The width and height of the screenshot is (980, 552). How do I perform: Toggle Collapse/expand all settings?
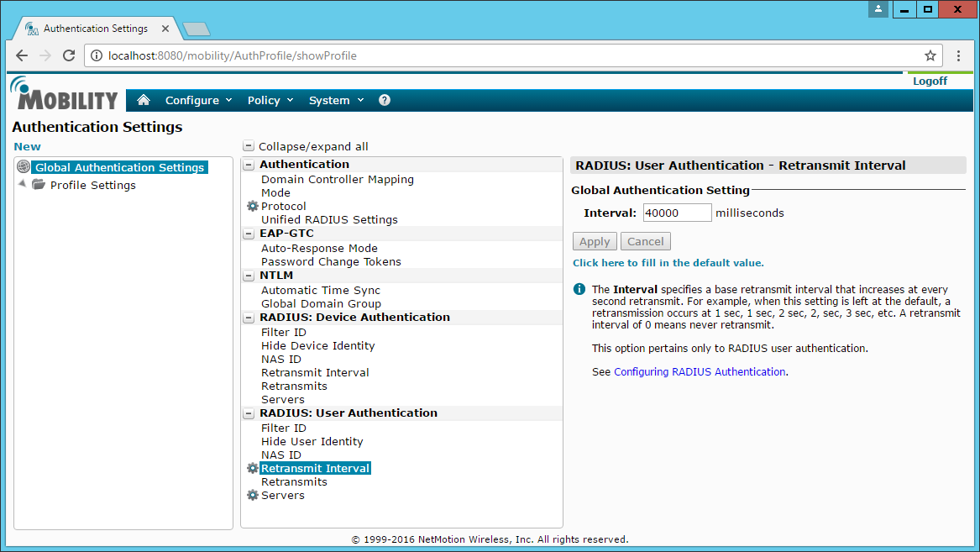[x=249, y=146]
